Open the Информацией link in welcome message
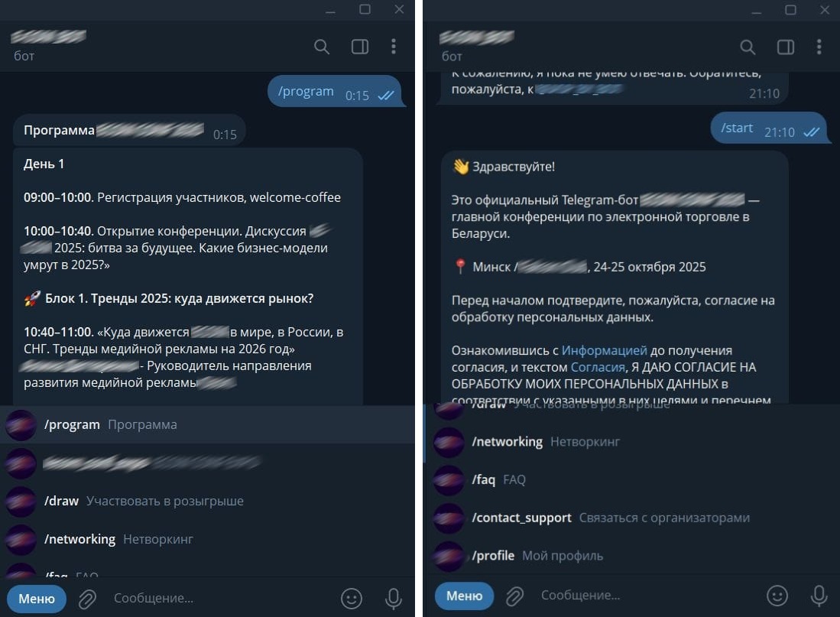The width and height of the screenshot is (840, 617). click(x=604, y=351)
